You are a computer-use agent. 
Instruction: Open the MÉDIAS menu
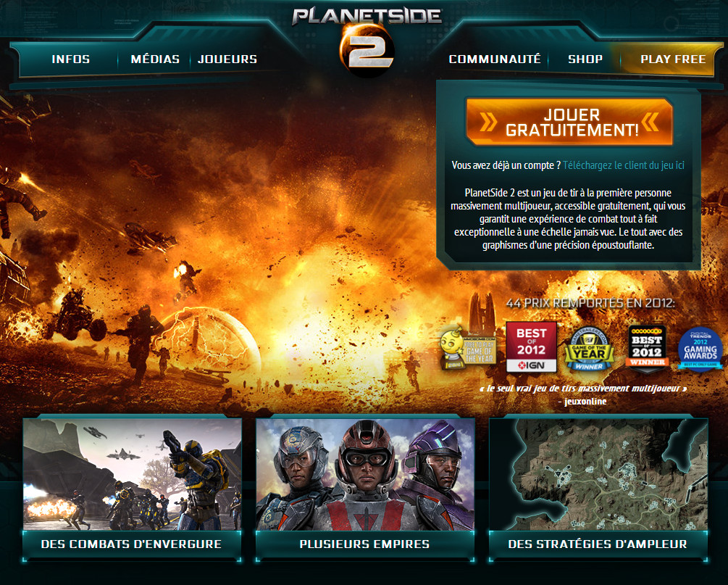click(x=155, y=59)
